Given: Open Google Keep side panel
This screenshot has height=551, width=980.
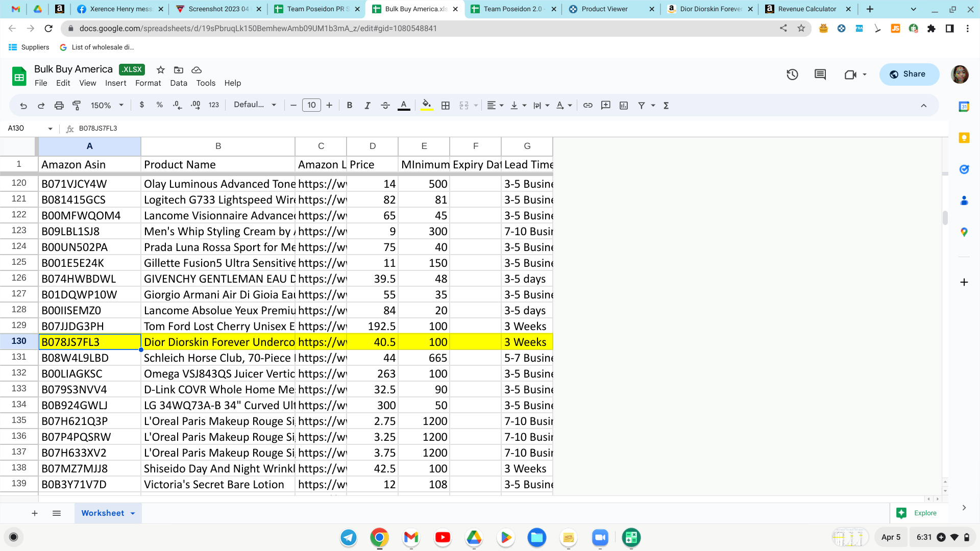Looking at the screenshot, I should coord(964,138).
